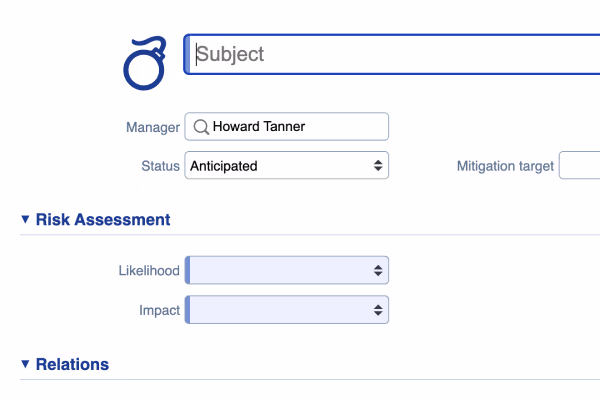Screen dimensions: 600x400
Task: Click the Relations heading text
Action: point(72,364)
